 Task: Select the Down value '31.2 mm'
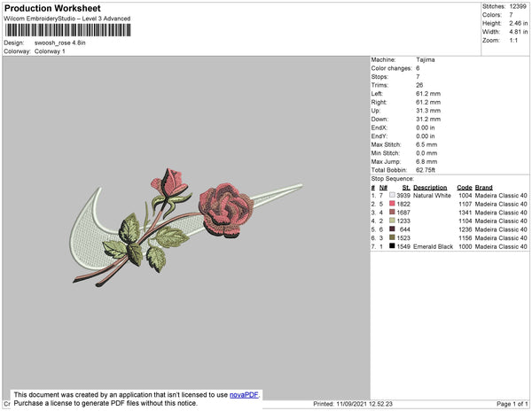(x=428, y=119)
